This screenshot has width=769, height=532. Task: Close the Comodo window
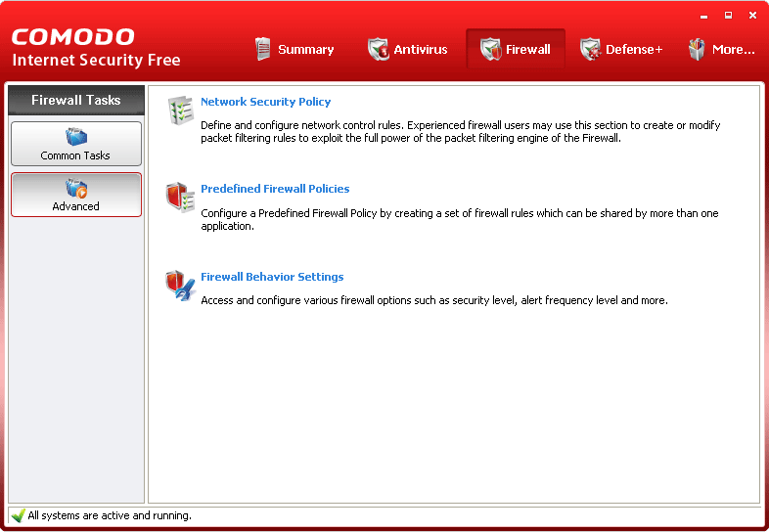tap(752, 16)
